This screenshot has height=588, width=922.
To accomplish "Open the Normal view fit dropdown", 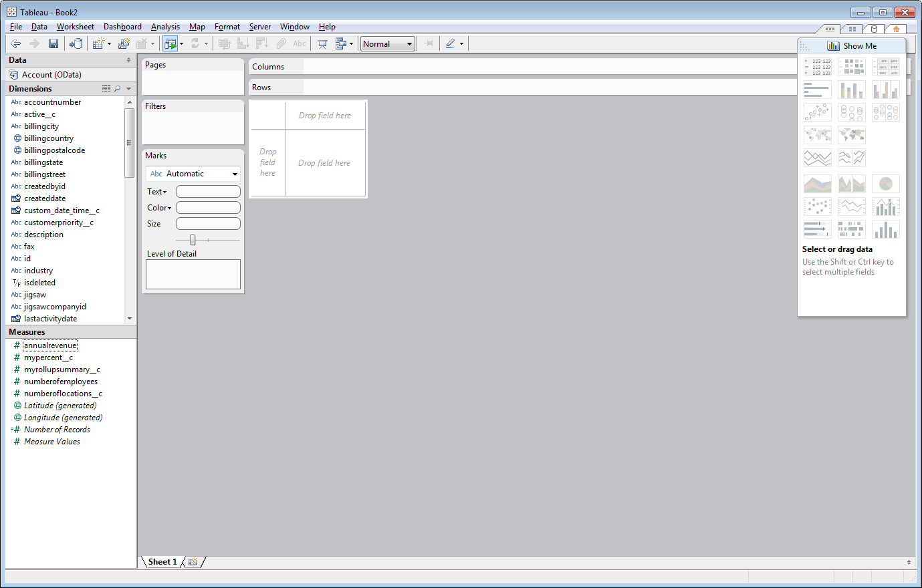I will point(387,43).
